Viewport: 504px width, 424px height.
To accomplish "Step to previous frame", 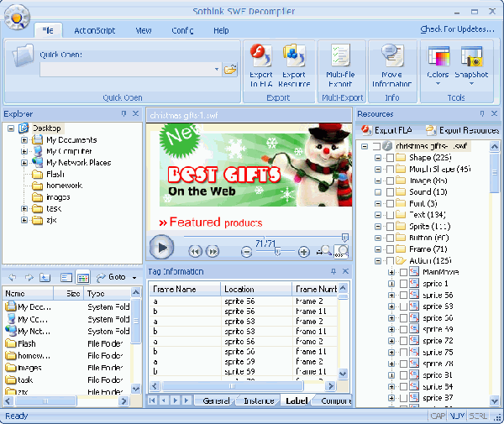I will point(195,251).
